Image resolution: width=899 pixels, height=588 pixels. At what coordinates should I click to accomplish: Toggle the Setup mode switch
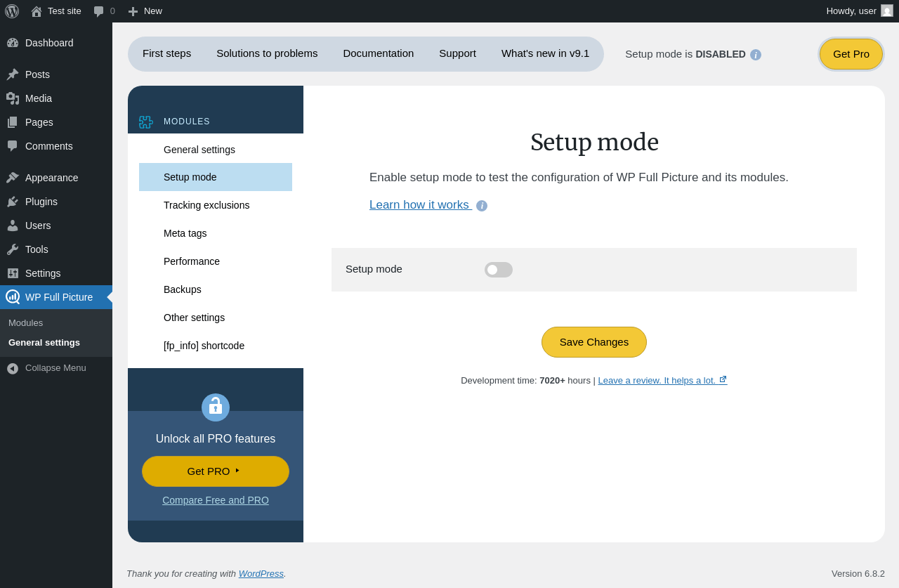tap(499, 270)
